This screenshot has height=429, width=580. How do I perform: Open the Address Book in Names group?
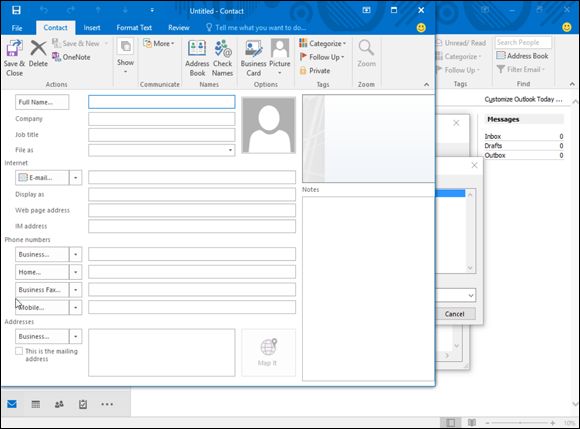coord(197,58)
